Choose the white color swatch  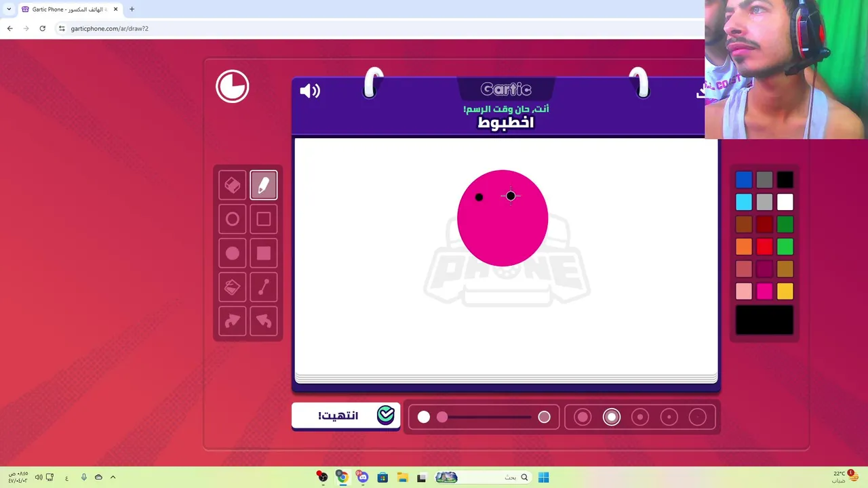tap(785, 202)
